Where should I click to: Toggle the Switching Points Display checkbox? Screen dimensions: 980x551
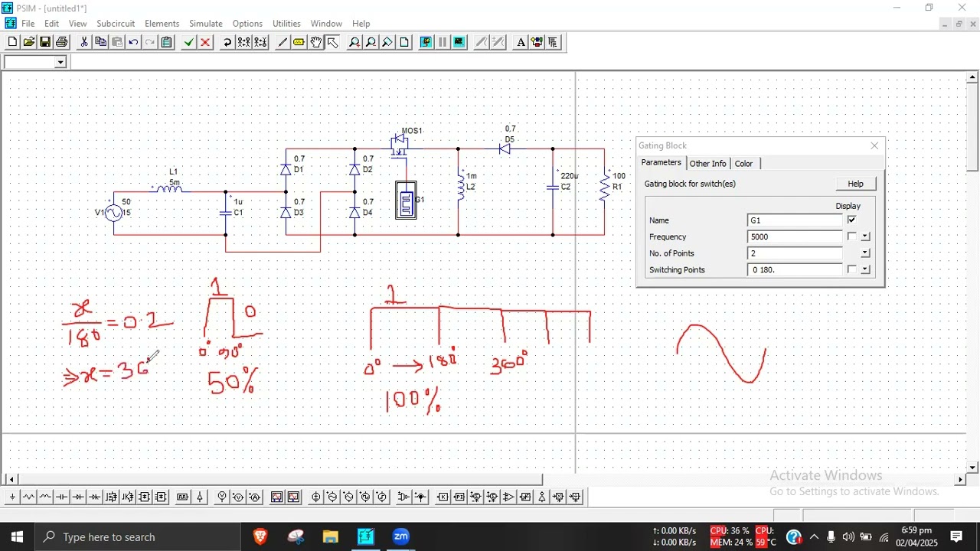(851, 269)
